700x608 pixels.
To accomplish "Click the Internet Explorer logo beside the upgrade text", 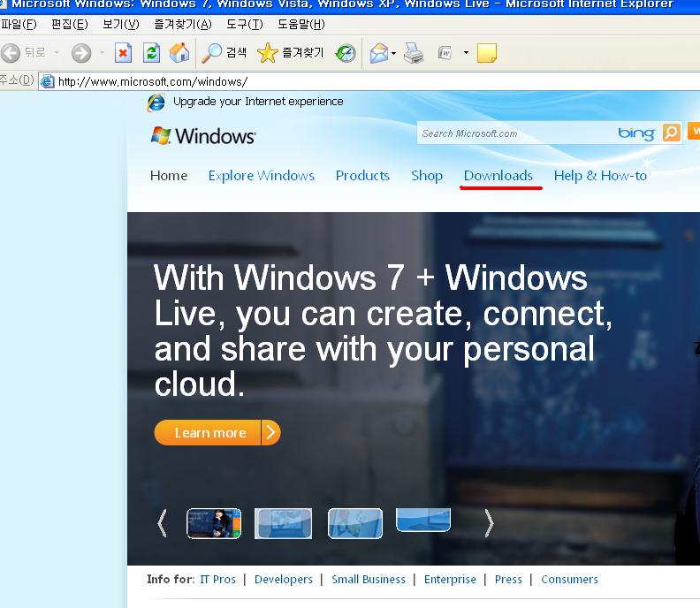I will 156,103.
